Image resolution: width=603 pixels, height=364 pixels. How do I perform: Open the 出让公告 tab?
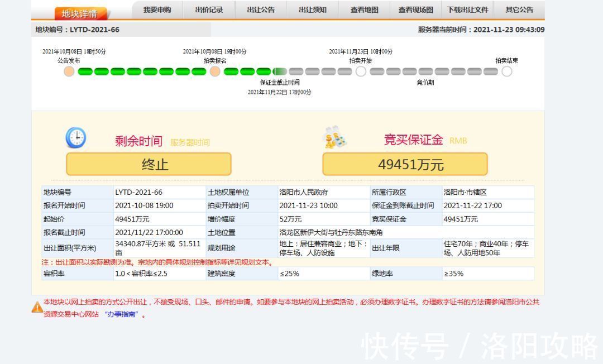pyautogui.click(x=260, y=9)
